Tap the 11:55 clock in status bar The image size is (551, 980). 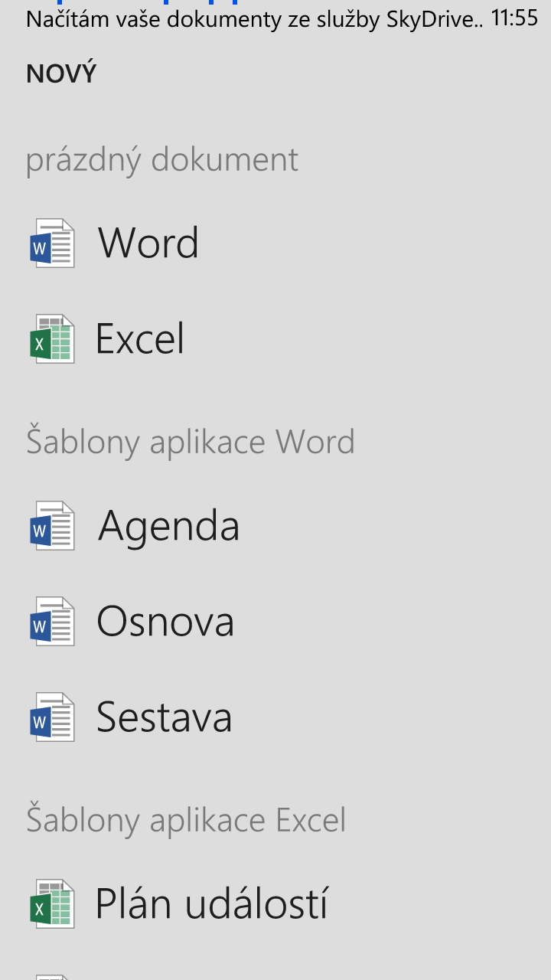coord(514,18)
